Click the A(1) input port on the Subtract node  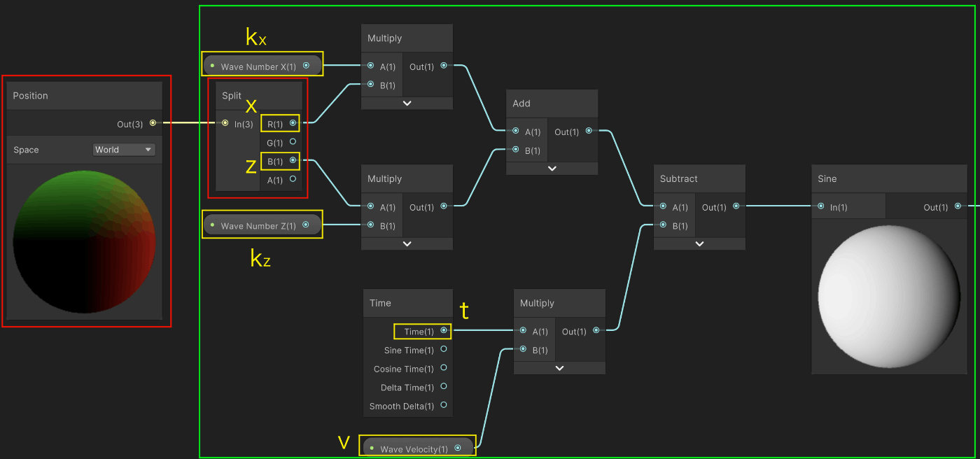coord(662,207)
